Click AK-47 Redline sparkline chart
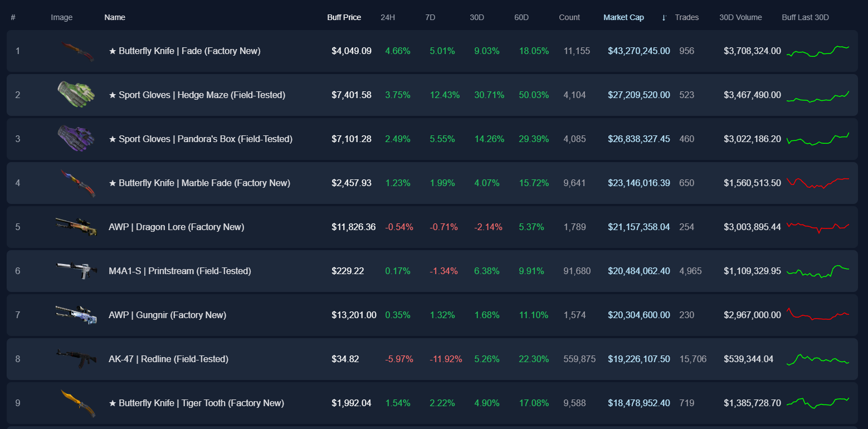This screenshot has height=429, width=868. [x=817, y=359]
